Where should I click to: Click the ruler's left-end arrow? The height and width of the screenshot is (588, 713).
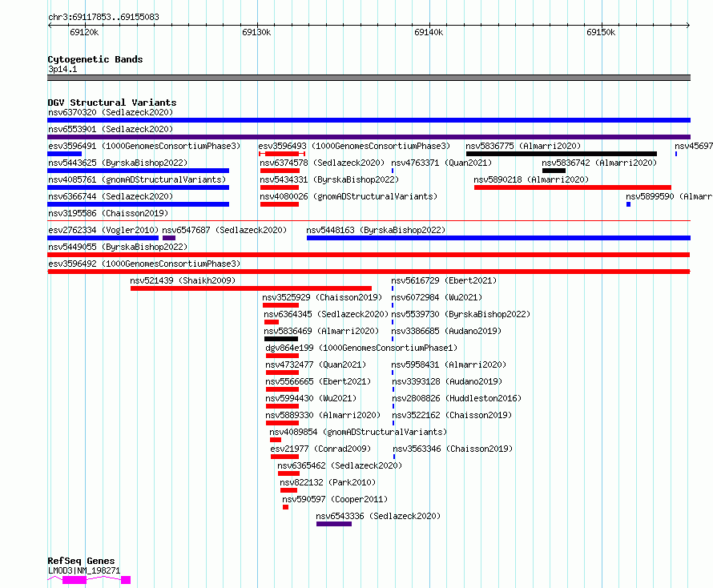[50, 25]
